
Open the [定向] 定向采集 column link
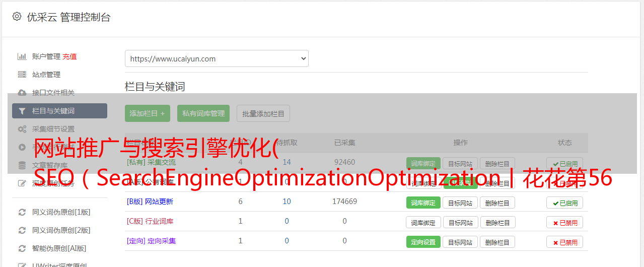152,241
